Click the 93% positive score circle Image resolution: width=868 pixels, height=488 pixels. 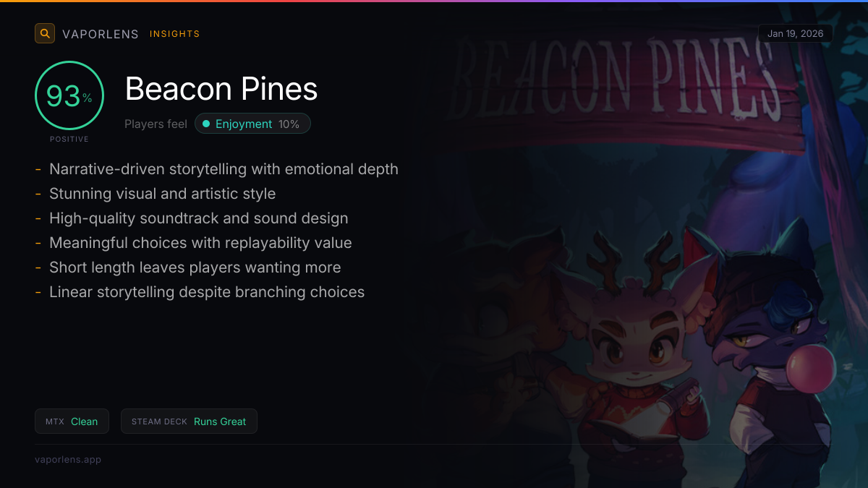tap(69, 95)
